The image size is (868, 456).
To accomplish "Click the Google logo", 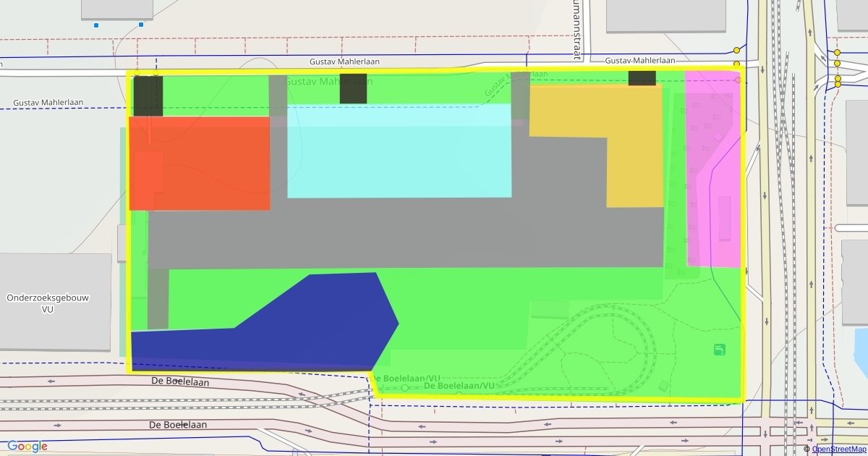I will click(x=27, y=446).
